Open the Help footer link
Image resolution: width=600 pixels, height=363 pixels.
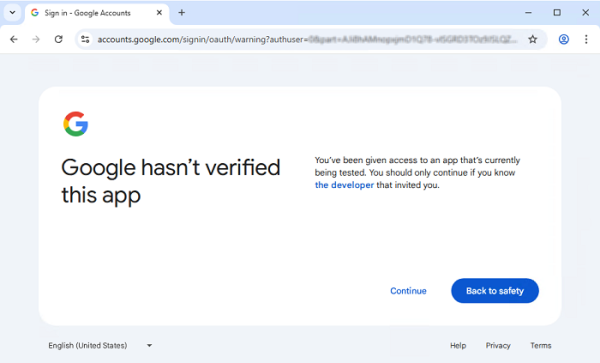[458, 345]
